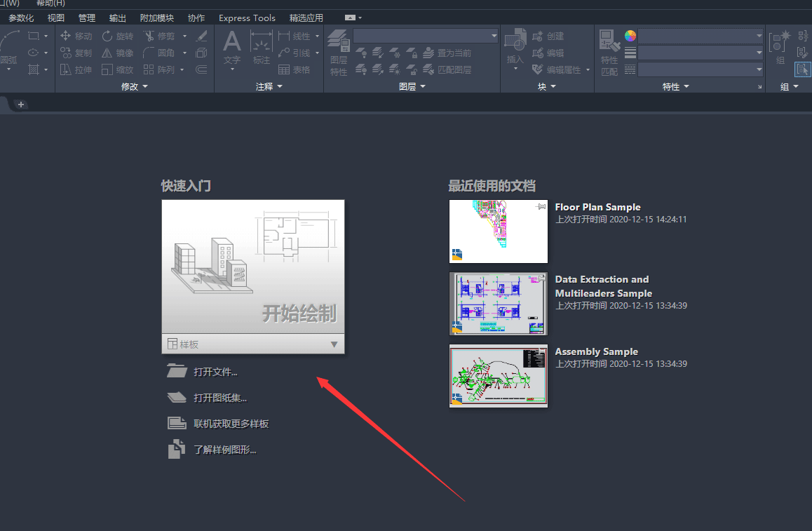Click the Explode box icon
This screenshot has width=812, height=531.
pyautogui.click(x=201, y=53)
